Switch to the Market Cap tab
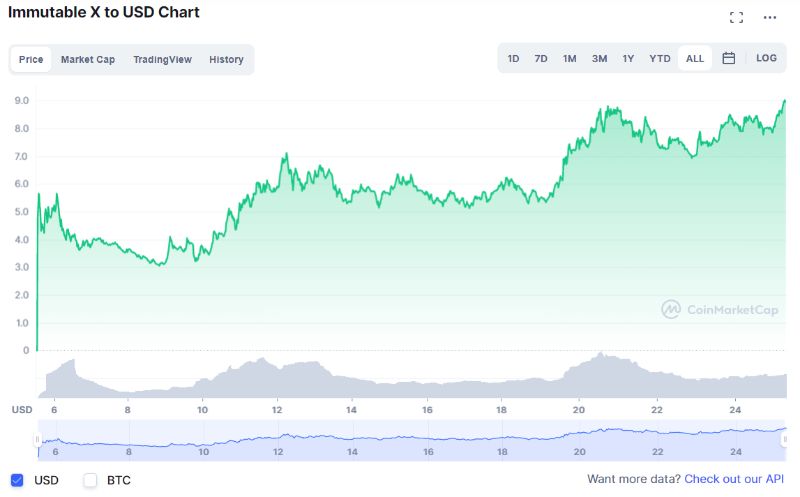 click(x=88, y=59)
